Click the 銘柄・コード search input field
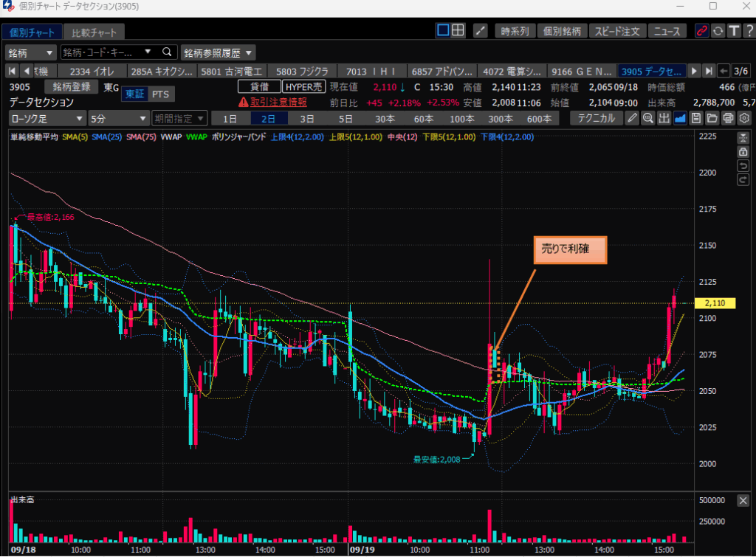The image size is (756, 557). [x=103, y=52]
